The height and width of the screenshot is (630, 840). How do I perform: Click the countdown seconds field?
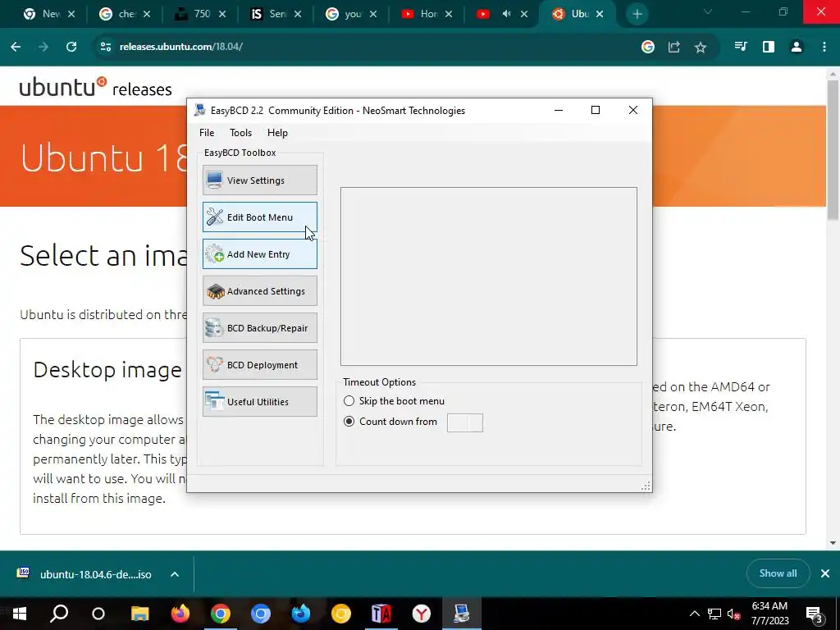(464, 422)
